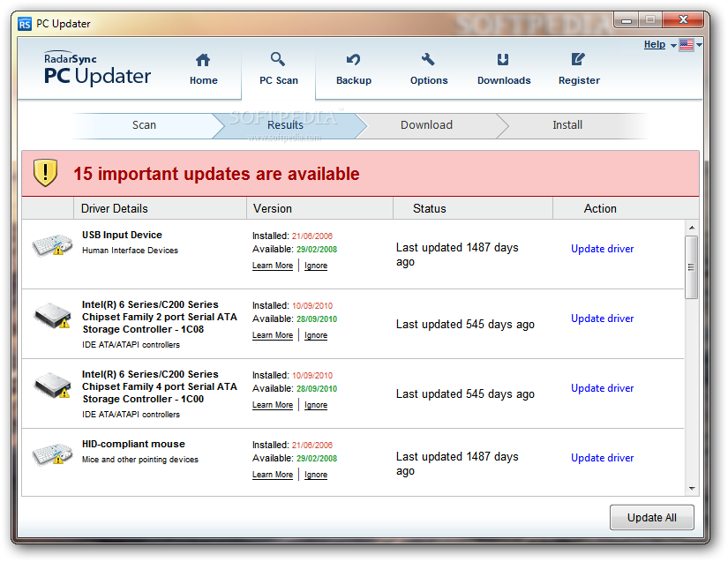The image size is (728, 562).
Task: Ignore the HID-compliant mouse update
Action: pos(316,475)
